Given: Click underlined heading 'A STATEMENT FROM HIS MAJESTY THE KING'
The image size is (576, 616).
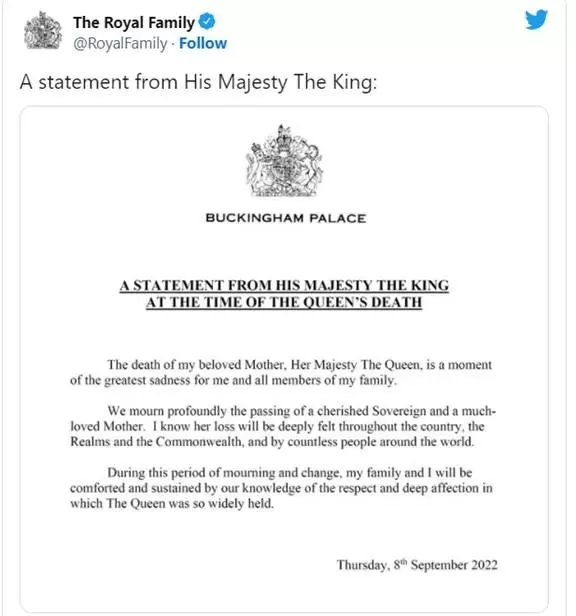Looking at the screenshot, I should pos(284,285).
